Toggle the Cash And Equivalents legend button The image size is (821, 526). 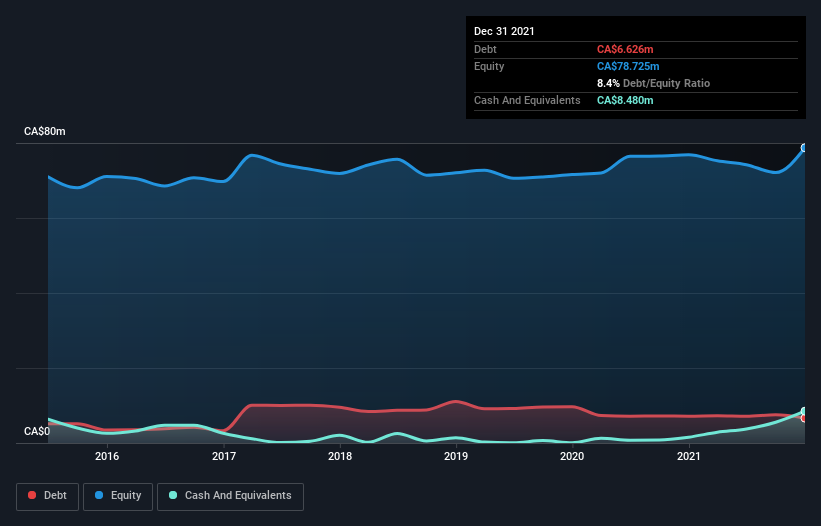click(230, 496)
